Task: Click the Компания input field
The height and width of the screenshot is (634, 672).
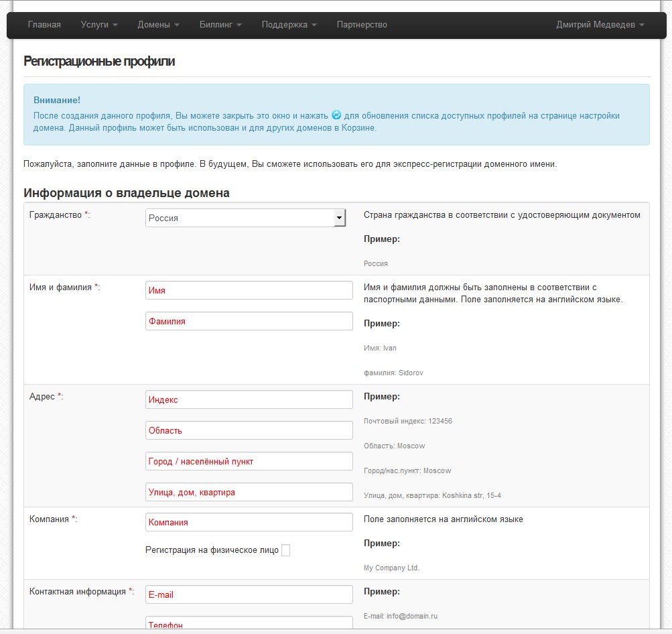Action: [249, 522]
